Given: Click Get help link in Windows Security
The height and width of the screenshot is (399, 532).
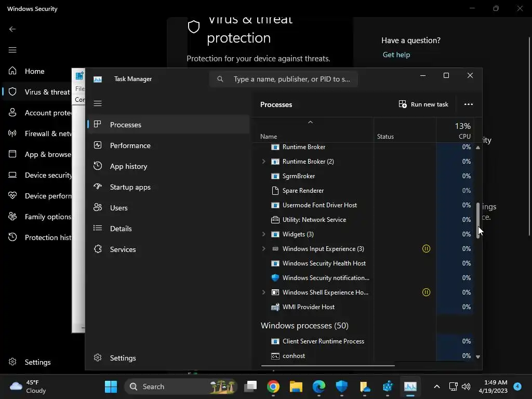Looking at the screenshot, I should point(396,55).
